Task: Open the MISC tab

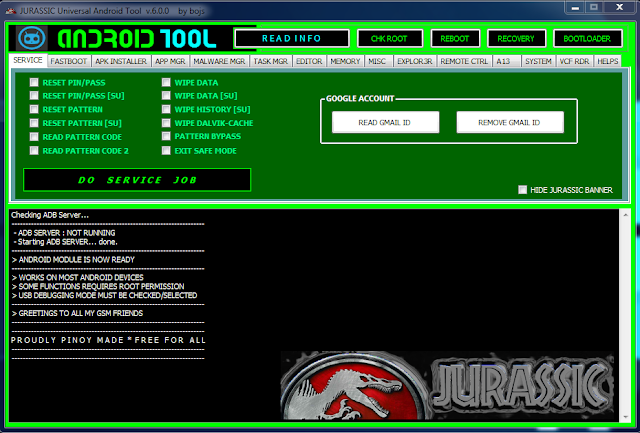Action: pos(377,61)
